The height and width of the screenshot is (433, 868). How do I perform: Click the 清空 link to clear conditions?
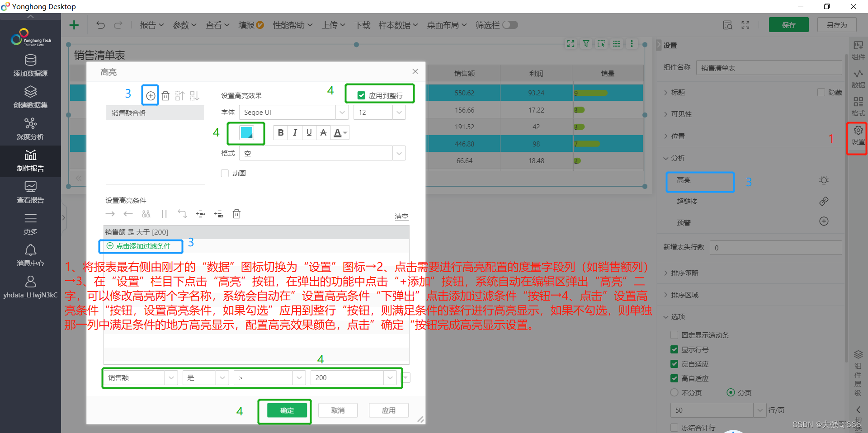point(401,216)
